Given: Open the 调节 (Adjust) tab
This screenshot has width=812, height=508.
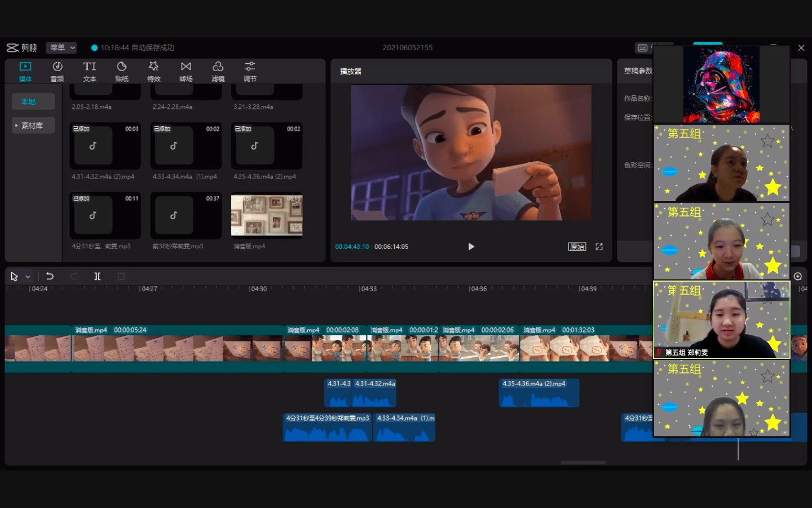Looking at the screenshot, I should [250, 72].
